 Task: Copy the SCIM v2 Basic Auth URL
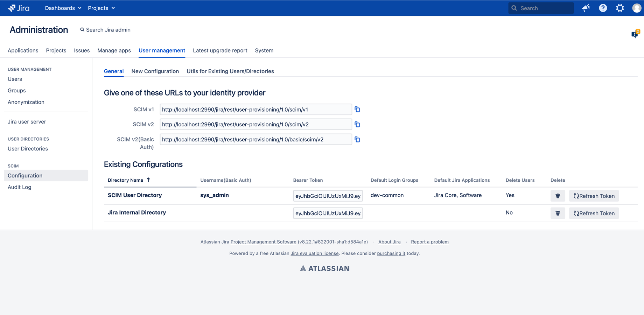click(357, 140)
